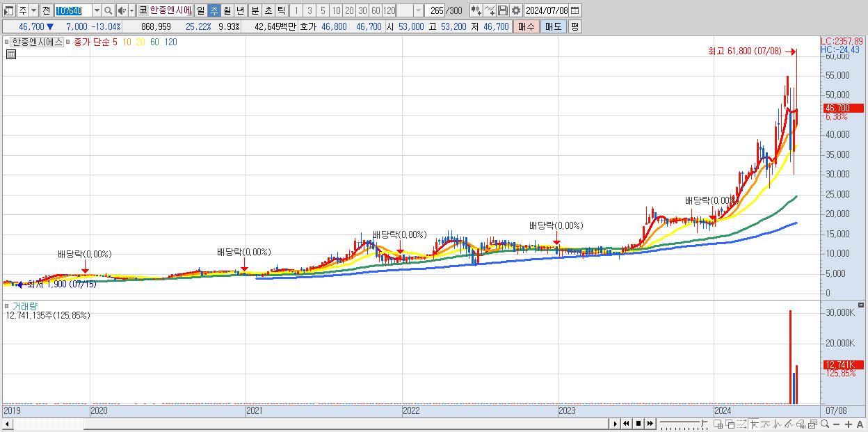Open the stock code search magnifier
Screen dimensions: 868x432
coord(108,10)
